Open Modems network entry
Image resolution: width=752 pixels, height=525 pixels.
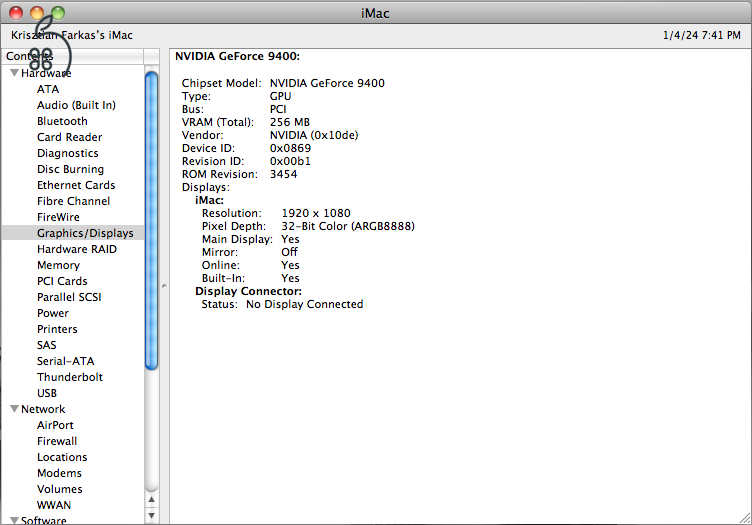(59, 473)
